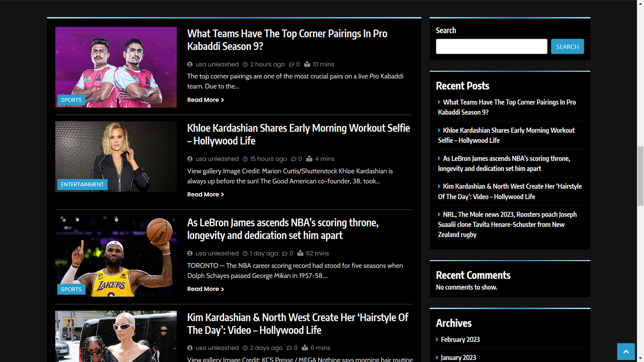Click 'usa unleashed' author on Khloe post

coord(217,159)
